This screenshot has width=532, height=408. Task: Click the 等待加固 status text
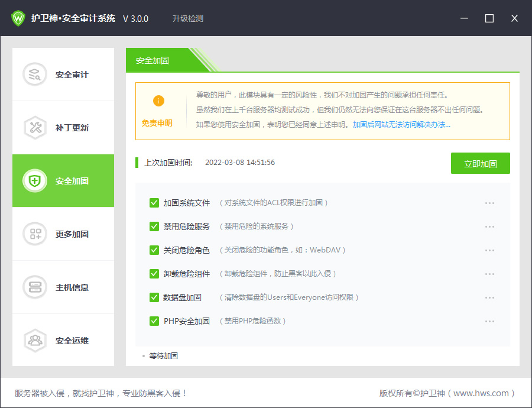[164, 356]
